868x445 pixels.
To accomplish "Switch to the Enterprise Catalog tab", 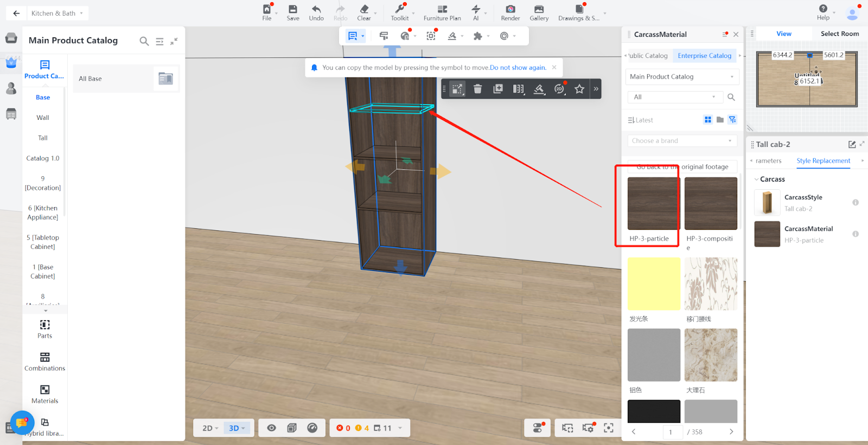I will 704,56.
